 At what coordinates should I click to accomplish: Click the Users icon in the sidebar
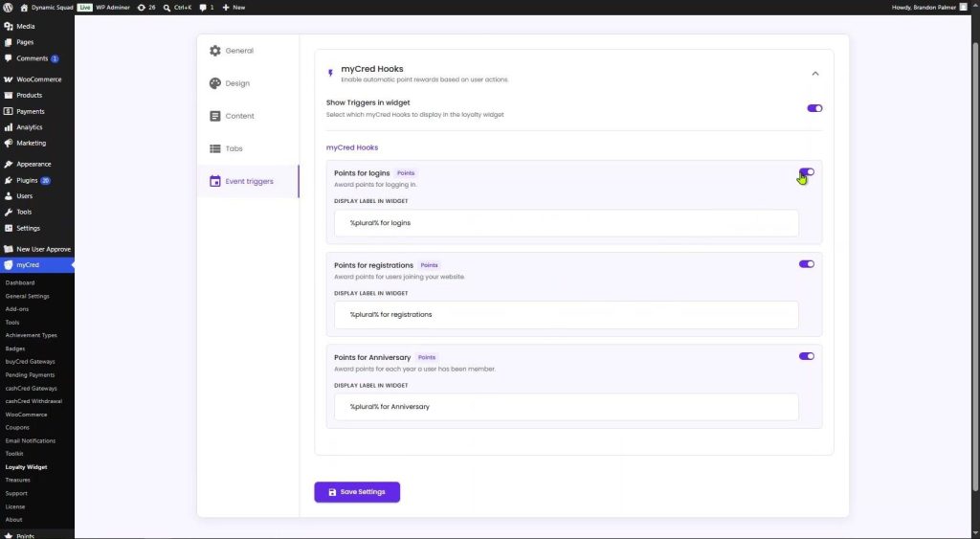coord(8,195)
